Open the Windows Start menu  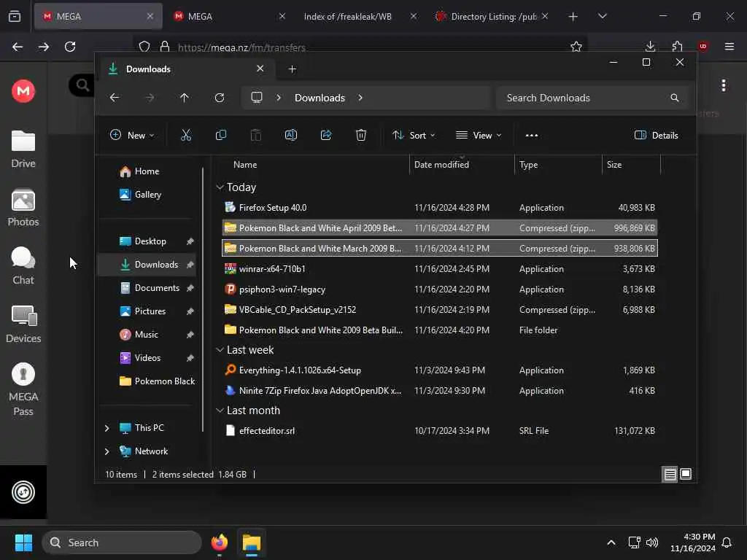tap(23, 542)
